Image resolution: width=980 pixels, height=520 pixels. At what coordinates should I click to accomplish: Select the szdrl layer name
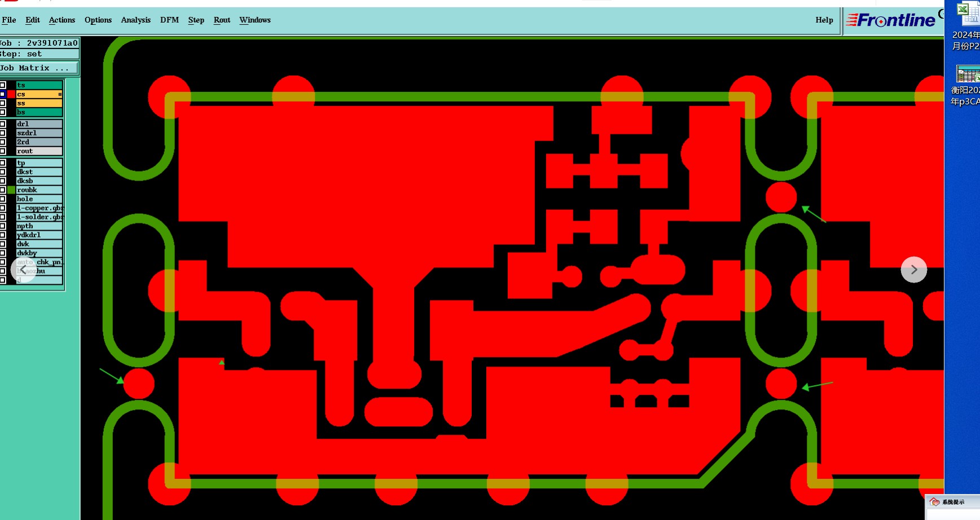coord(39,133)
